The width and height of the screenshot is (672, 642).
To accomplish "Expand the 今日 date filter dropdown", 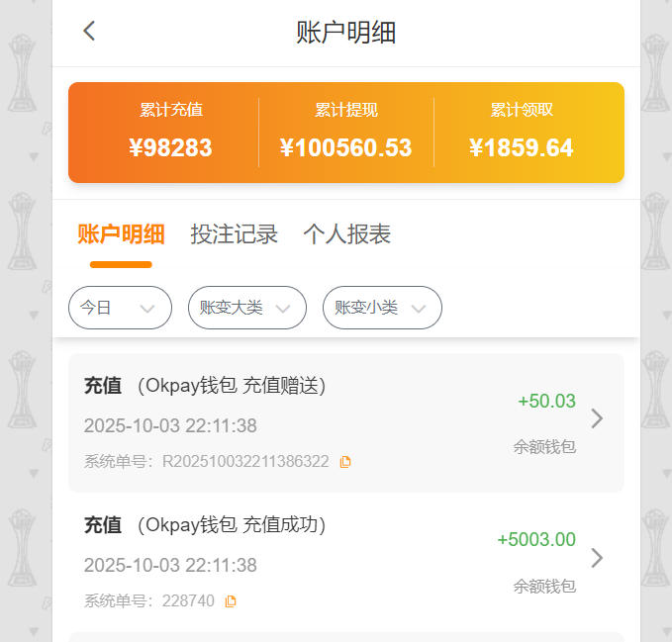I will point(120,308).
